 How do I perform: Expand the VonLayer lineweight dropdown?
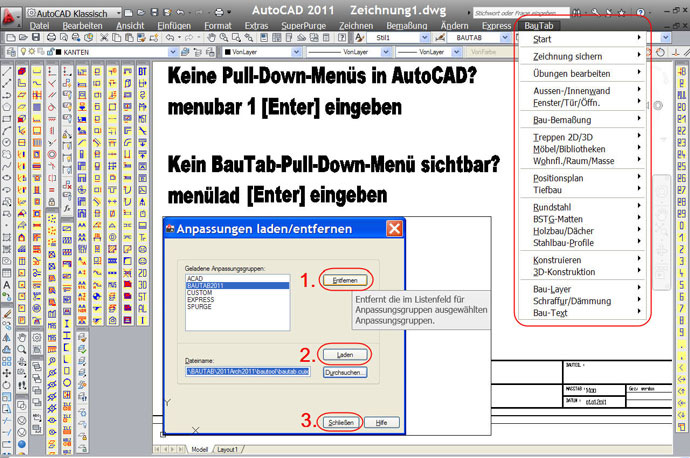(456, 52)
